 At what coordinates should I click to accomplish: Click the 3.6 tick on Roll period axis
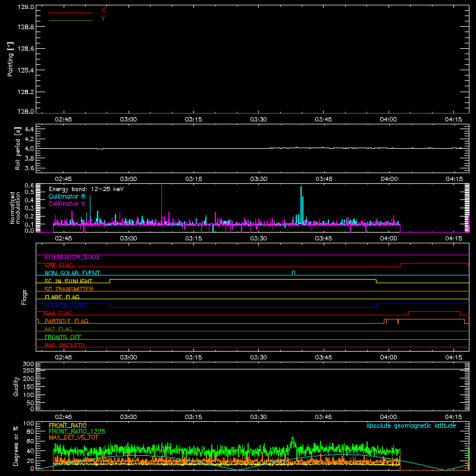click(29, 168)
